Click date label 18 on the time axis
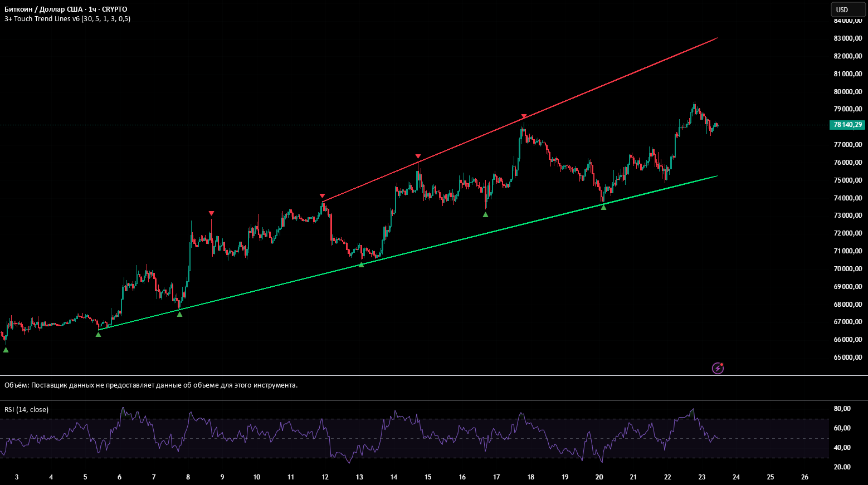 [531, 477]
